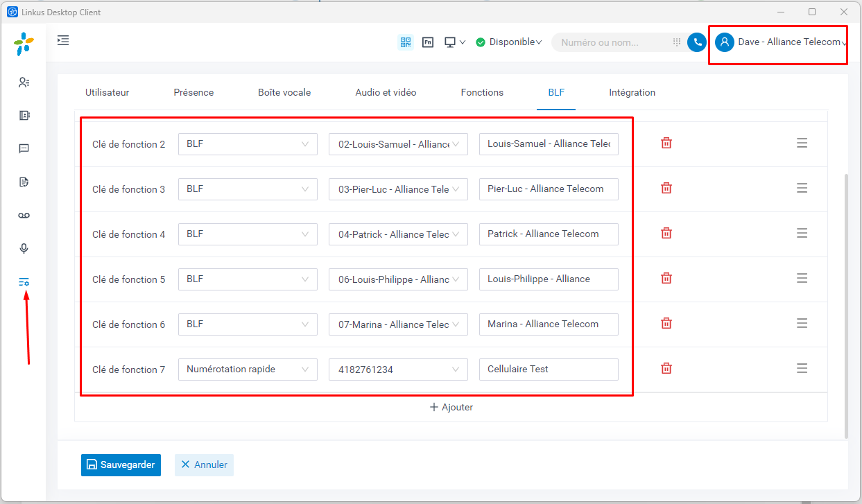Delete Clé de fonction 3 row
This screenshot has width=862, height=504.
pos(666,188)
